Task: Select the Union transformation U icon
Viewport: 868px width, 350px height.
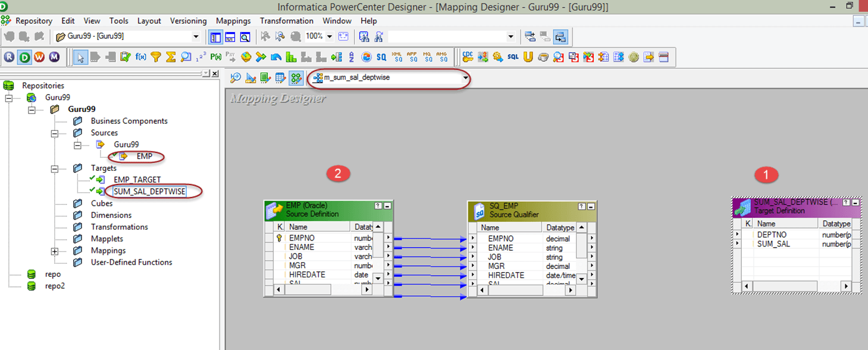Action: [x=528, y=57]
